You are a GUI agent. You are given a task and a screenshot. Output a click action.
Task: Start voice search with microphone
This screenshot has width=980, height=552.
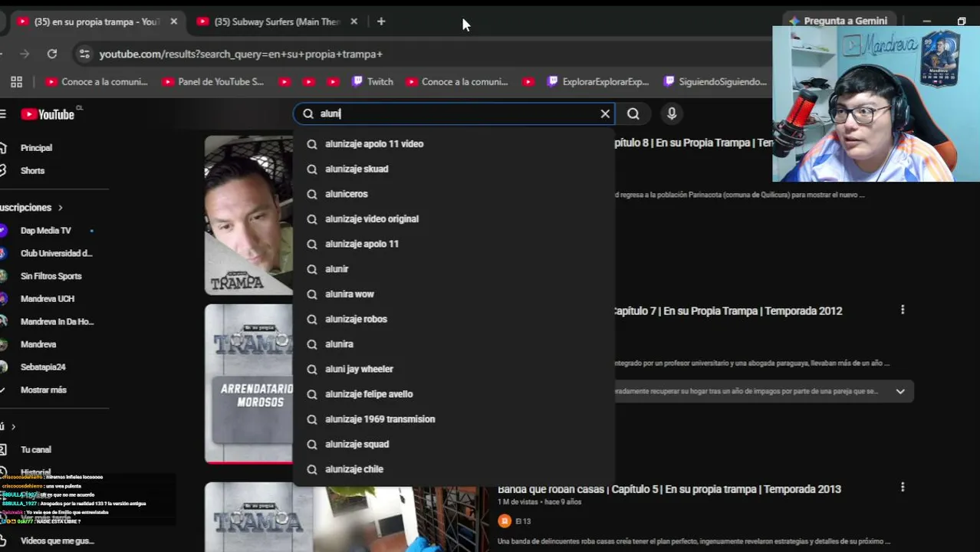point(672,113)
